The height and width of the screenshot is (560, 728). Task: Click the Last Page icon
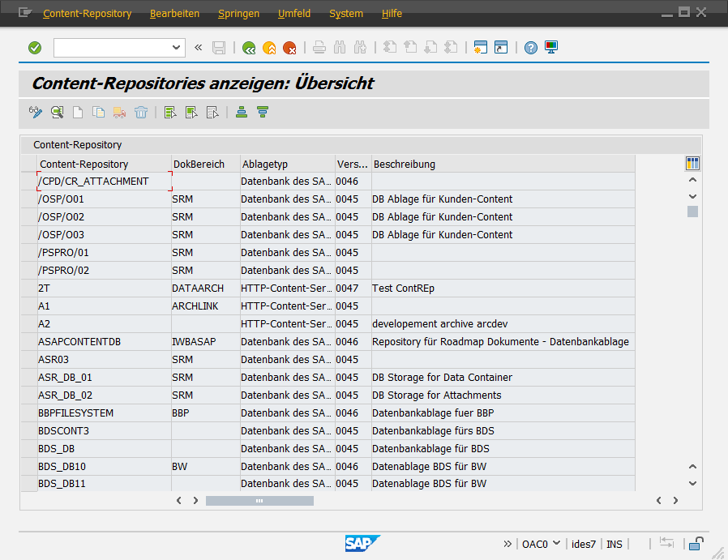451,47
